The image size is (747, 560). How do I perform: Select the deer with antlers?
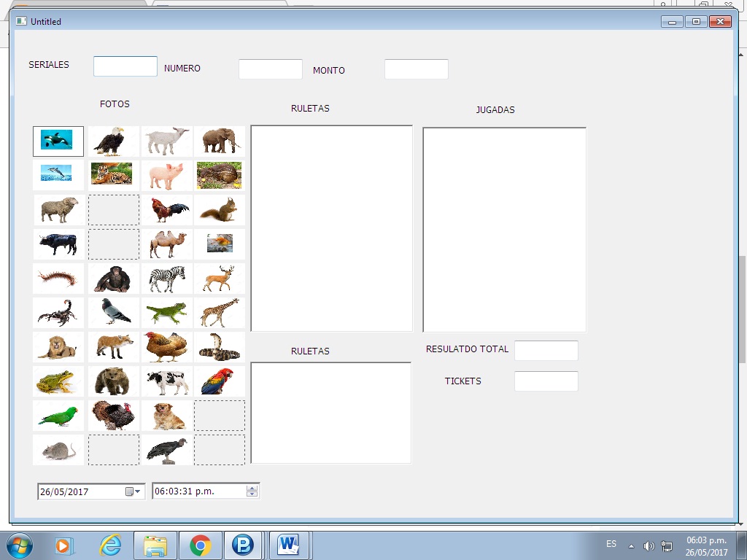click(219, 278)
